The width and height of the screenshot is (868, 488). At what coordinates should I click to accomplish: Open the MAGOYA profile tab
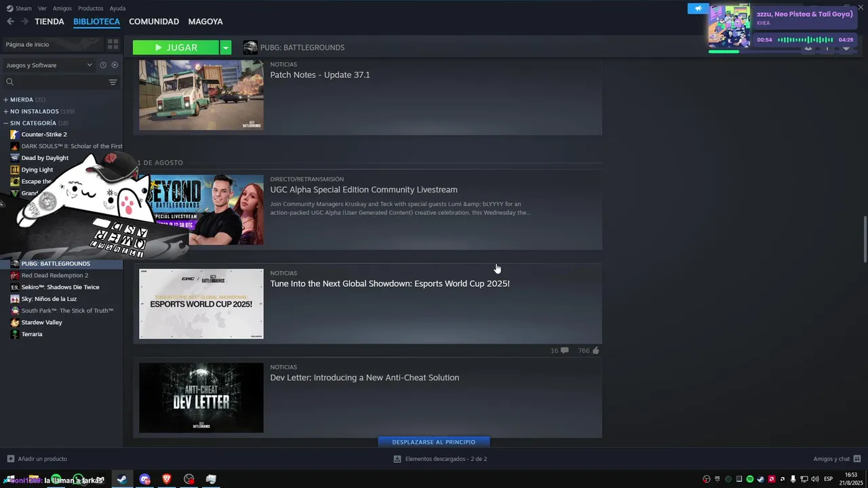[205, 22]
